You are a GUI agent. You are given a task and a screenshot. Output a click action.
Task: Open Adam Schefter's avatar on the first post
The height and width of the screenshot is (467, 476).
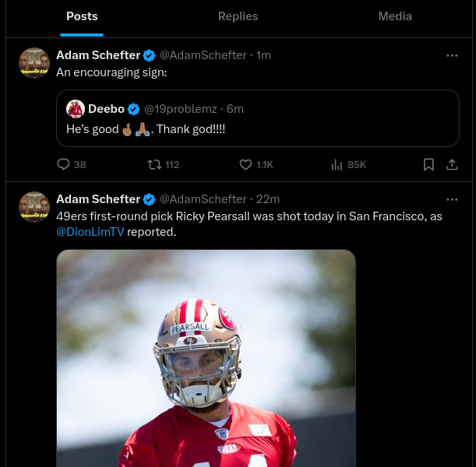34,63
